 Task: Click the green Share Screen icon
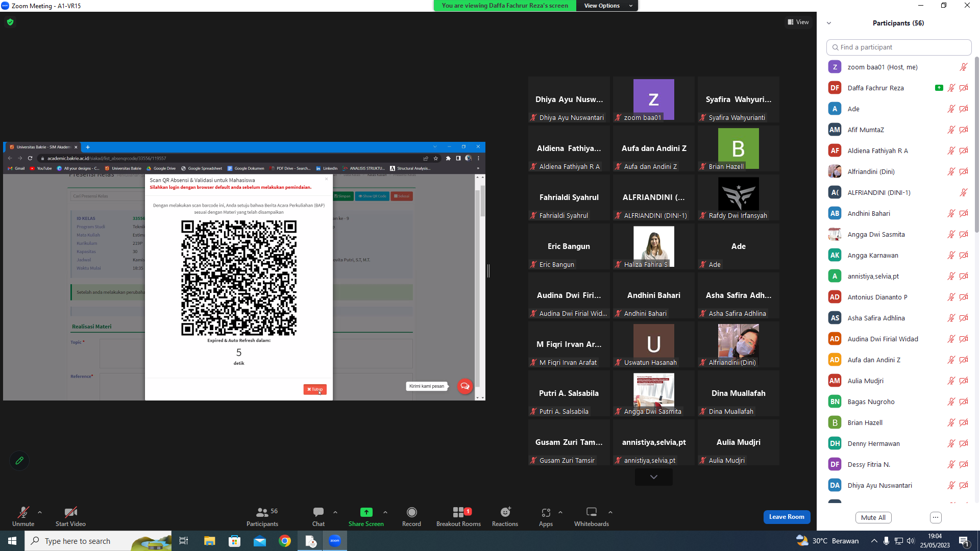(366, 512)
